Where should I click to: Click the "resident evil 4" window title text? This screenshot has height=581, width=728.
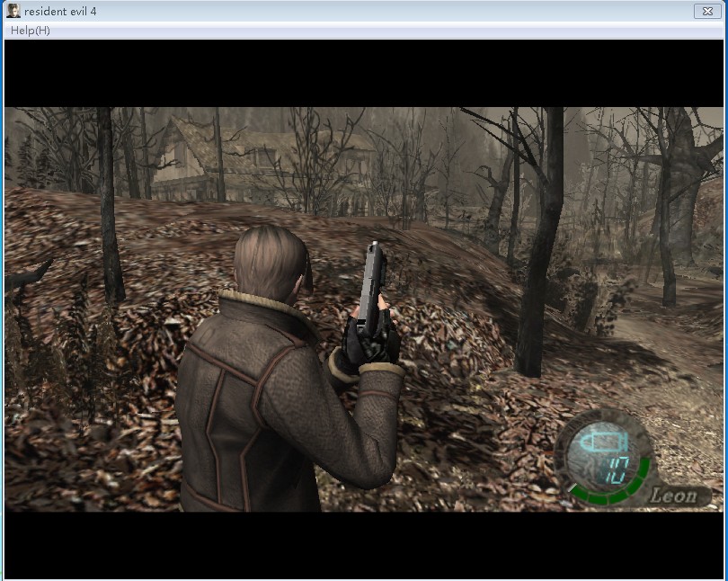point(60,11)
